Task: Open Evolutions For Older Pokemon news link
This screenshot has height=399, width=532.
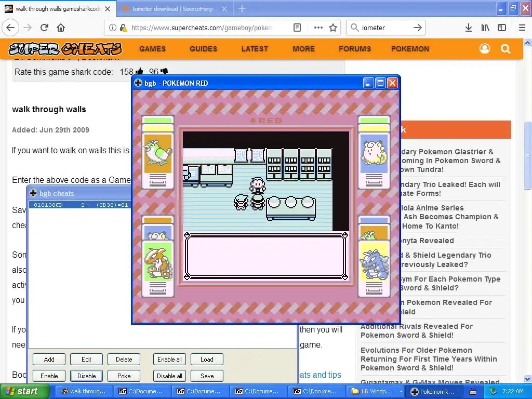Action: tap(429, 359)
